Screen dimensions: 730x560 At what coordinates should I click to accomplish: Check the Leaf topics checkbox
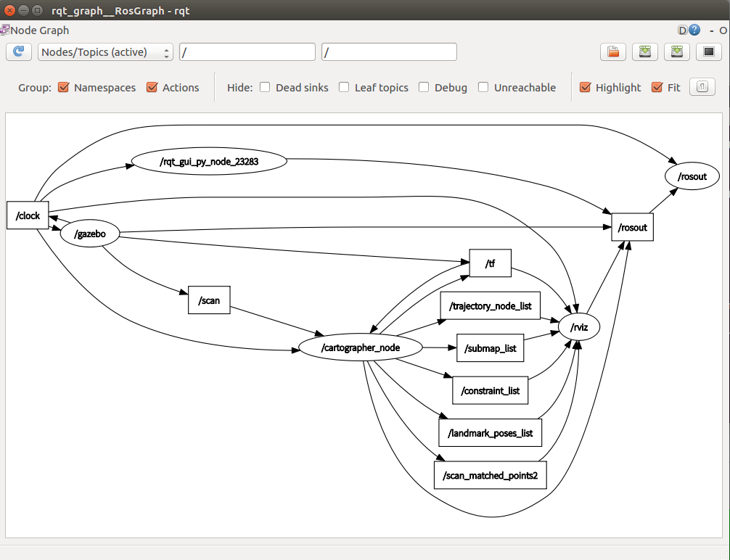pyautogui.click(x=344, y=88)
